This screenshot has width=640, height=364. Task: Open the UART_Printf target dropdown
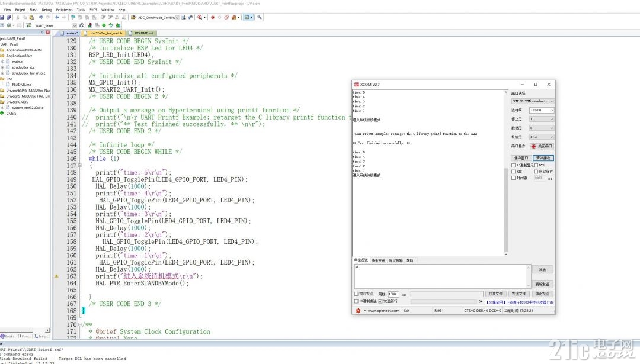tap(74, 25)
